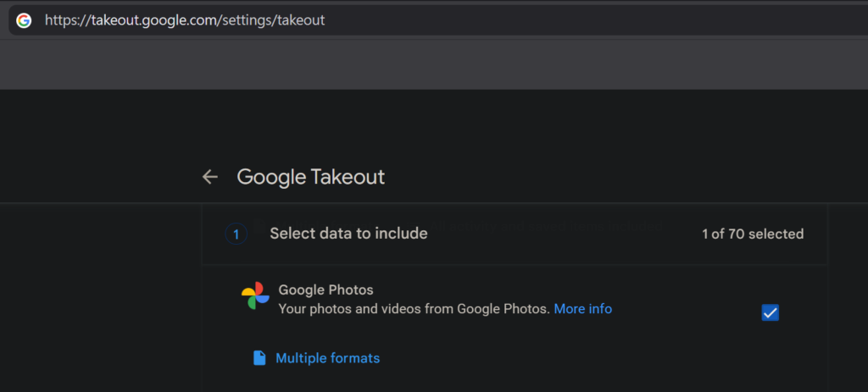Click the 1 of 70 selected counter
The width and height of the screenshot is (868, 392).
(x=753, y=234)
